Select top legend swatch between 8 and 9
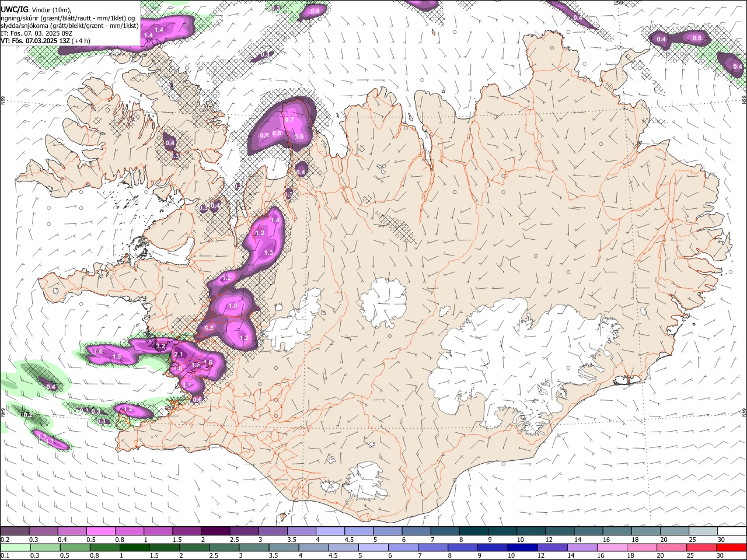The image size is (747, 560). pyautogui.click(x=473, y=531)
